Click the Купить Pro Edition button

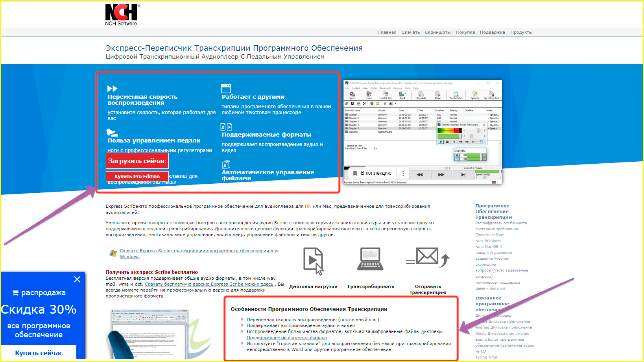pyautogui.click(x=137, y=176)
